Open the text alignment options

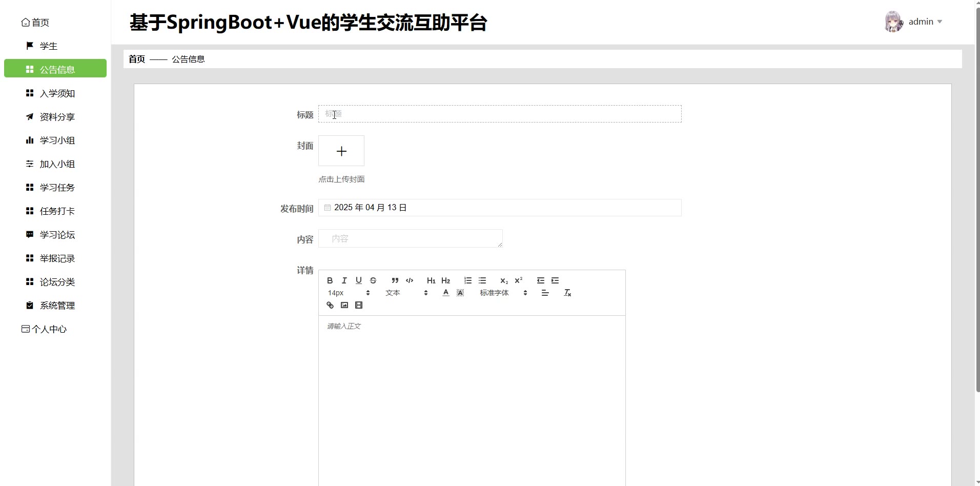[x=545, y=293]
